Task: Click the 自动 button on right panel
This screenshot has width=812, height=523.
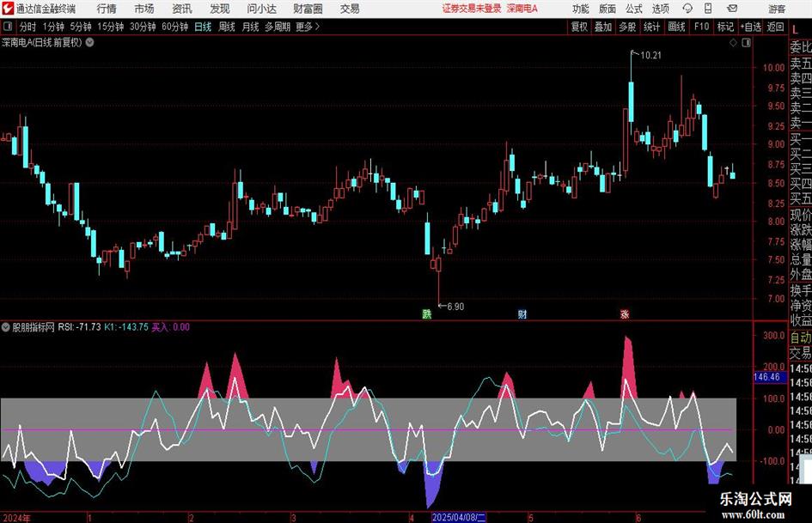Action: [x=801, y=338]
